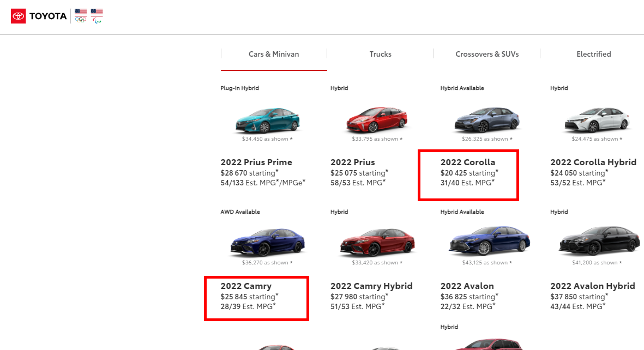Click the '$27 980 starting' price text
The height and width of the screenshot is (350, 644).
[x=359, y=297]
